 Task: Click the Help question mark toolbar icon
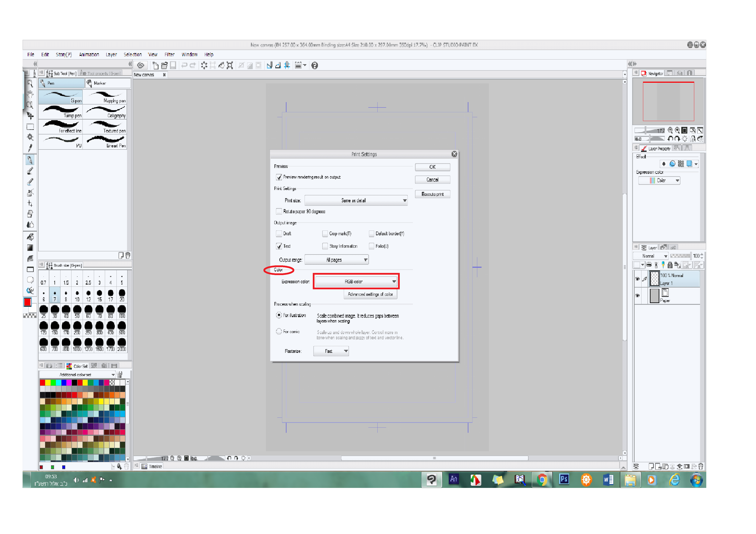[314, 65]
